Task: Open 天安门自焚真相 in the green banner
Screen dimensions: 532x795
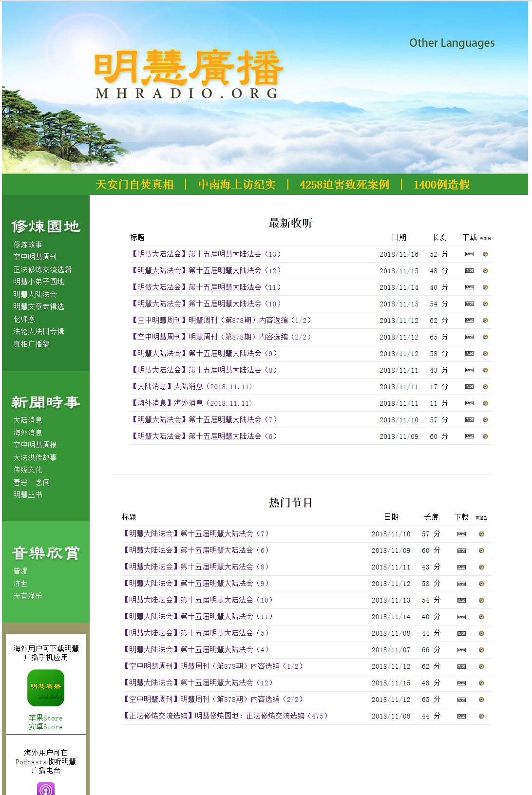Action: [x=134, y=185]
